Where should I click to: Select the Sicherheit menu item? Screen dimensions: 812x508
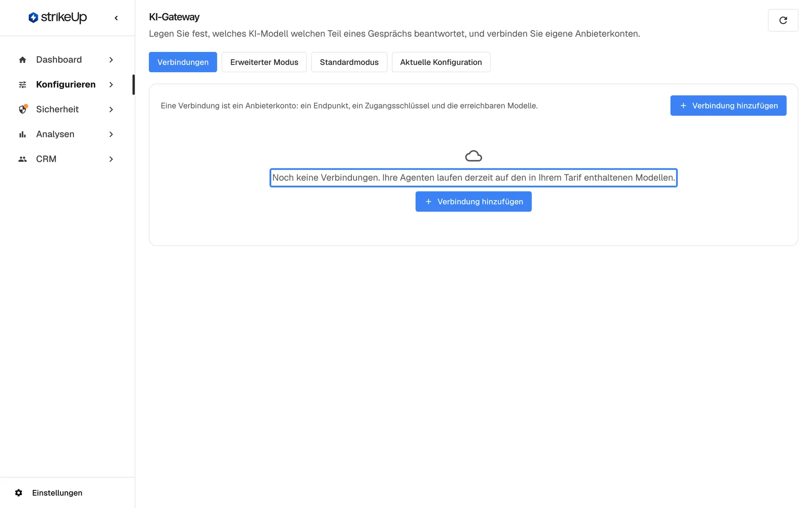(x=66, y=109)
